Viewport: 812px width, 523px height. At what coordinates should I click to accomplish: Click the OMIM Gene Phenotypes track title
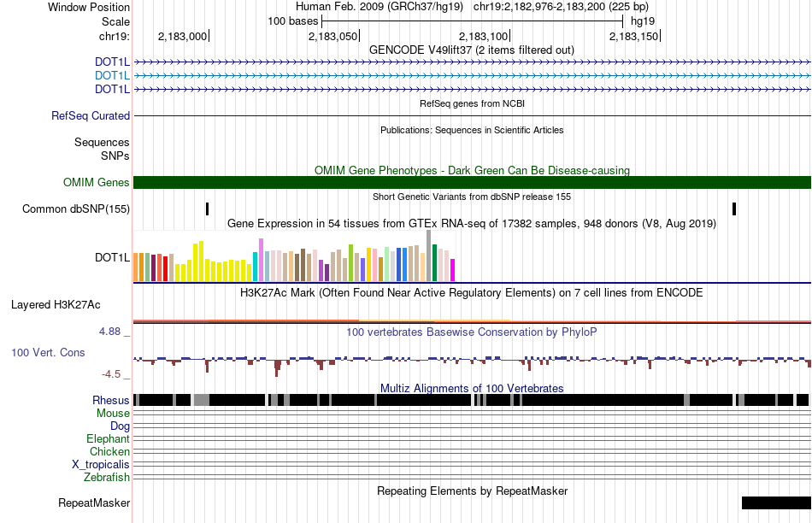point(473,170)
